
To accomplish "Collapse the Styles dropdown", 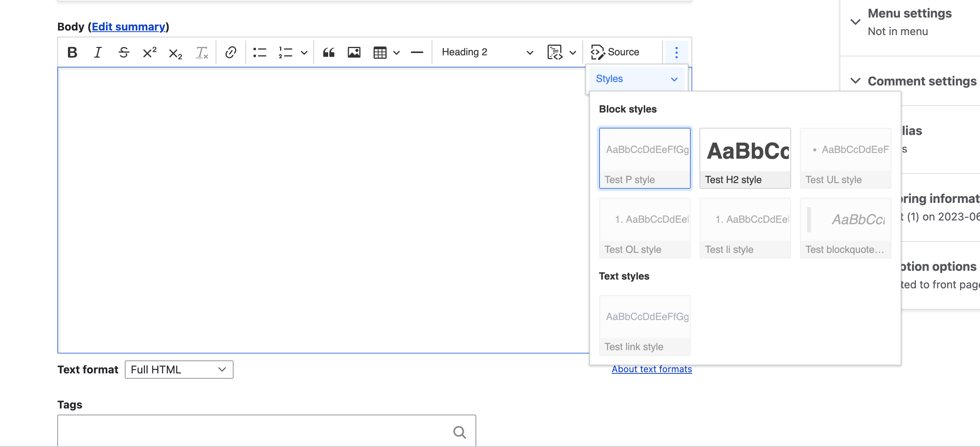I will pos(637,79).
